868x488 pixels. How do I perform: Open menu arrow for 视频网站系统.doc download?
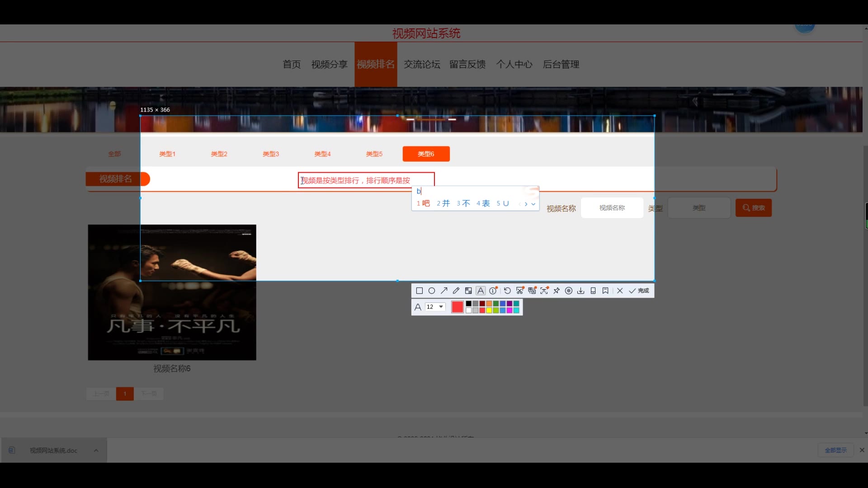click(x=96, y=450)
